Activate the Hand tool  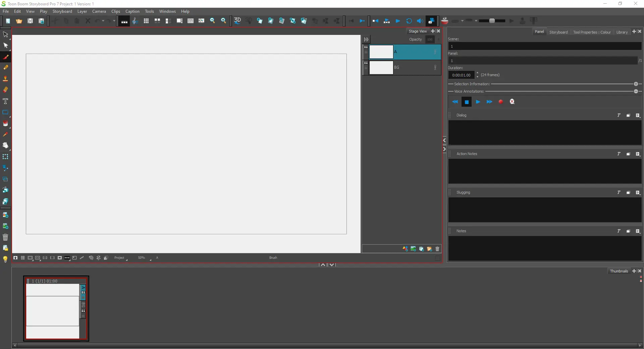tap(6, 146)
